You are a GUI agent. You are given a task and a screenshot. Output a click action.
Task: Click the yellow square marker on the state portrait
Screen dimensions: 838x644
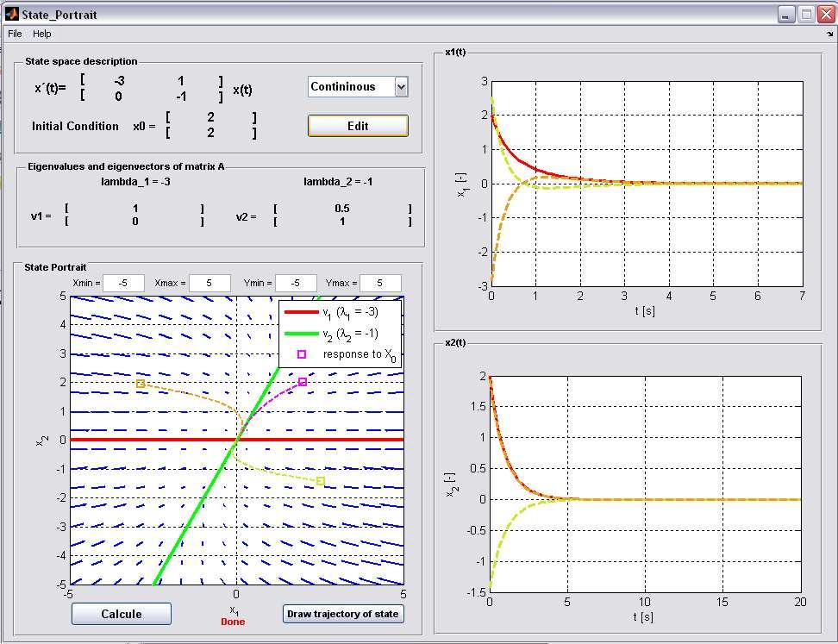pyautogui.click(x=320, y=480)
